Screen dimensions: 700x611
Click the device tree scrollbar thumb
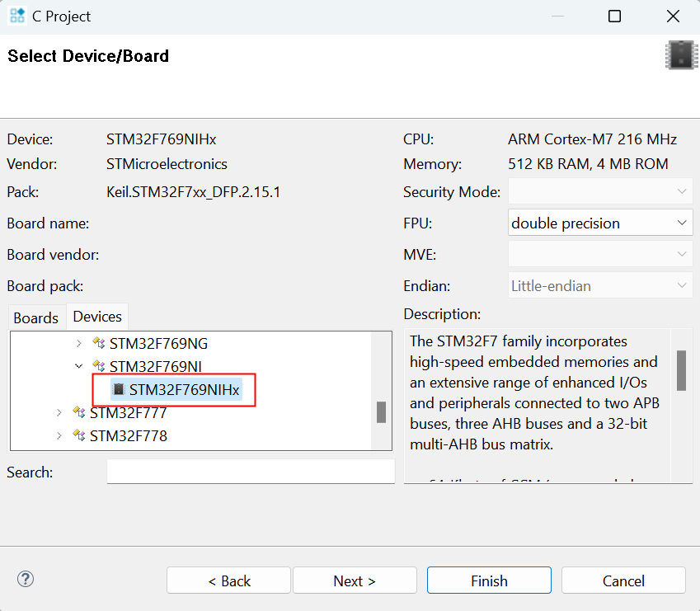point(381,412)
